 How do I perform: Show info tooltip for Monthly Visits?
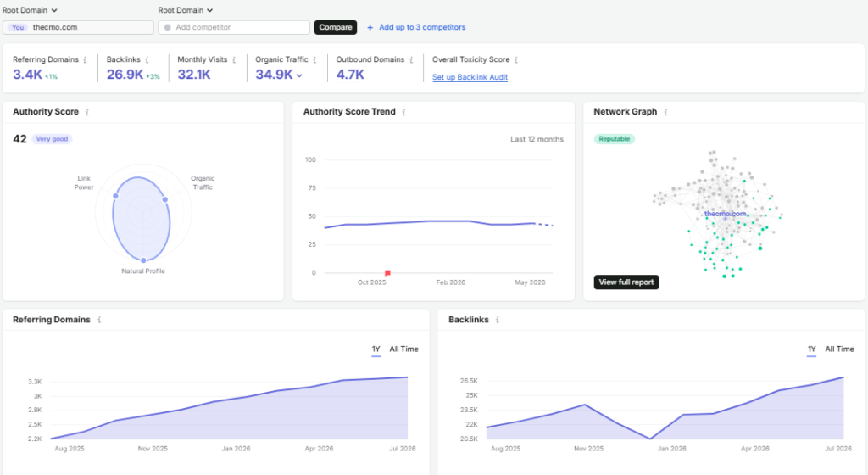point(234,59)
